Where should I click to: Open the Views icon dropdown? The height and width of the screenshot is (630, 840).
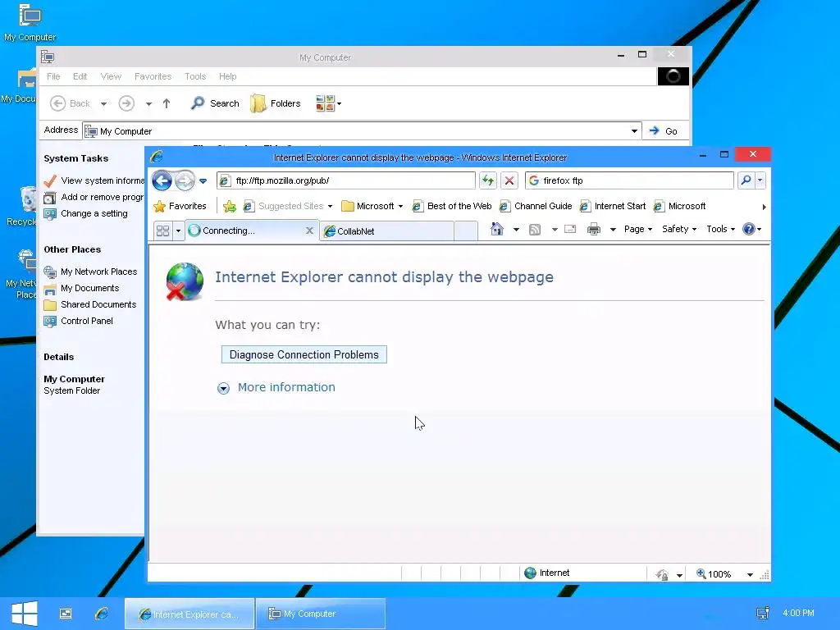[328, 103]
